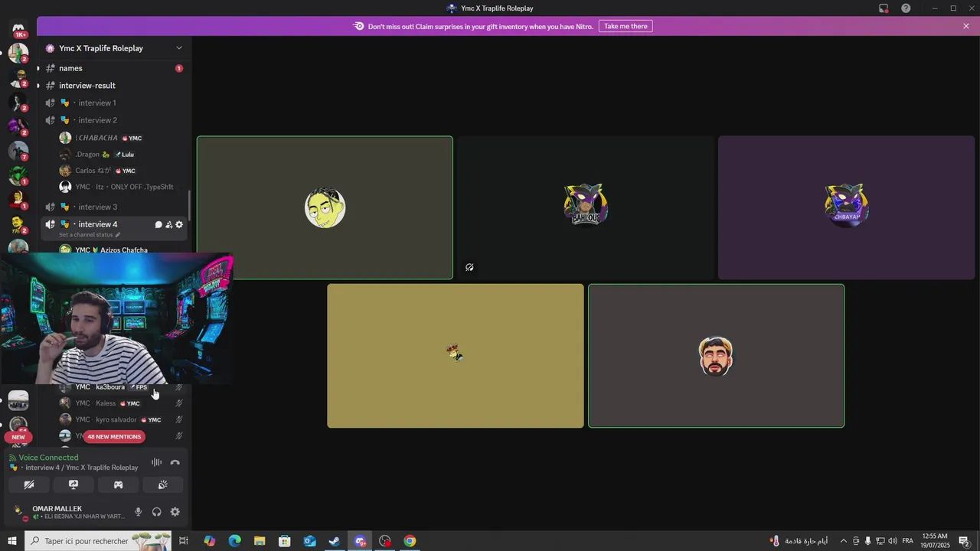Open Steam from taskbar
The width and height of the screenshot is (980, 551).
(335, 541)
